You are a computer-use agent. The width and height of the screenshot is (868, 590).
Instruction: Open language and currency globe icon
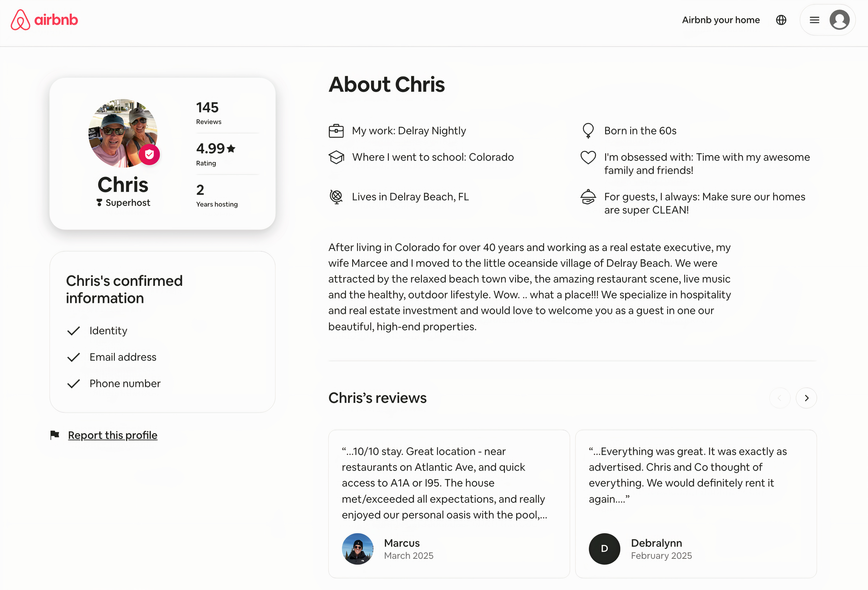[781, 20]
